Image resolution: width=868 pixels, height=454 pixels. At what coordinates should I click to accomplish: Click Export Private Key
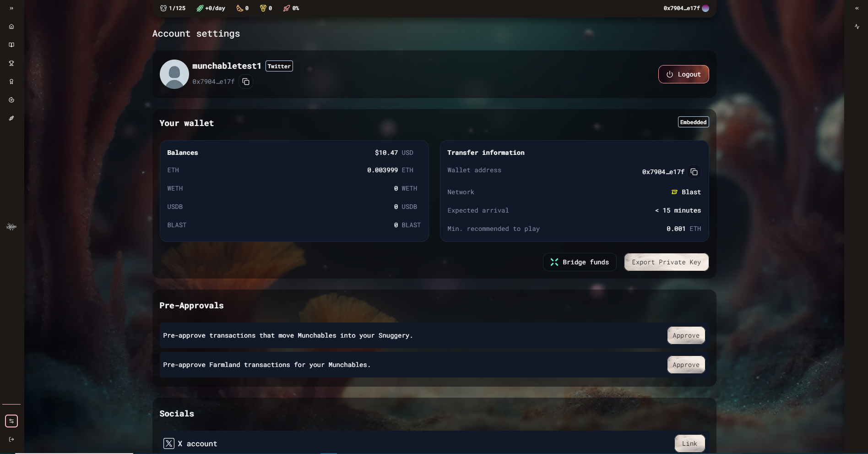click(x=666, y=262)
